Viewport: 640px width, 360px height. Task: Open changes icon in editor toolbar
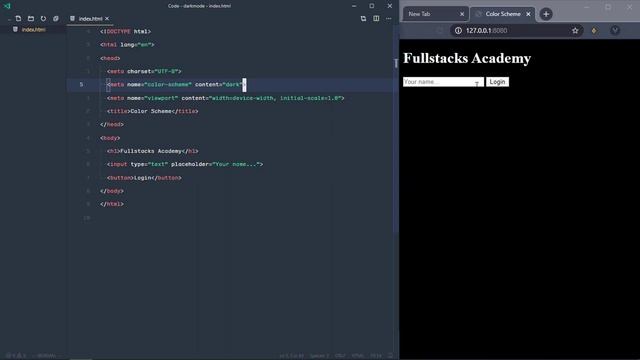click(363, 18)
